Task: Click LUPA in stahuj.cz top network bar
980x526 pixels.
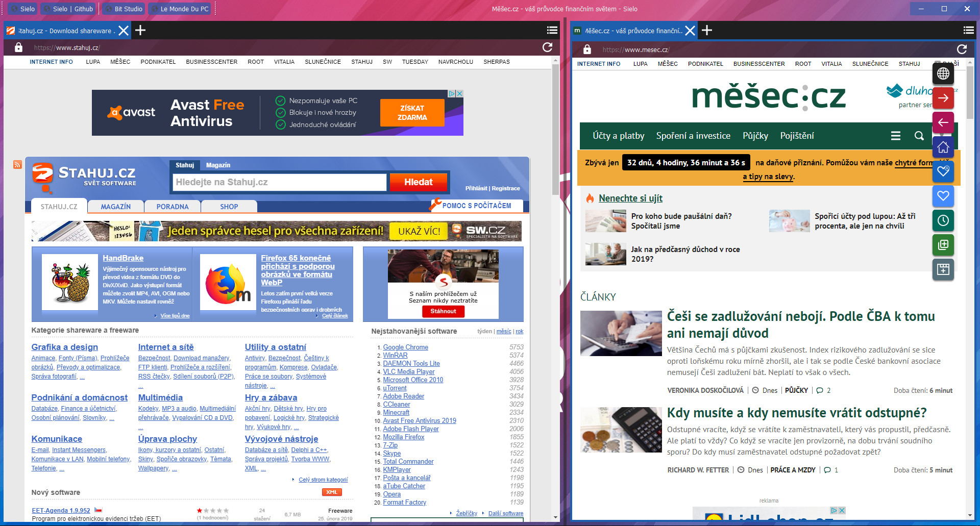Action: click(93, 62)
